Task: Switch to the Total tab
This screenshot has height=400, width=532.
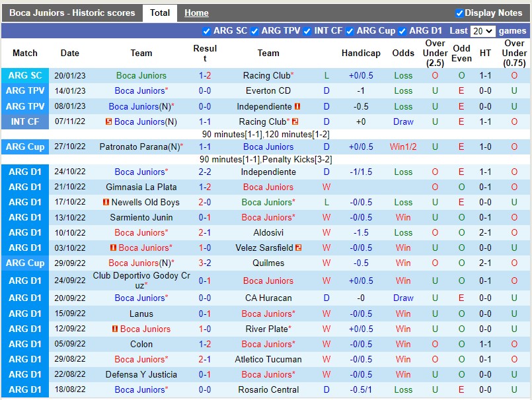Action: 160,13
